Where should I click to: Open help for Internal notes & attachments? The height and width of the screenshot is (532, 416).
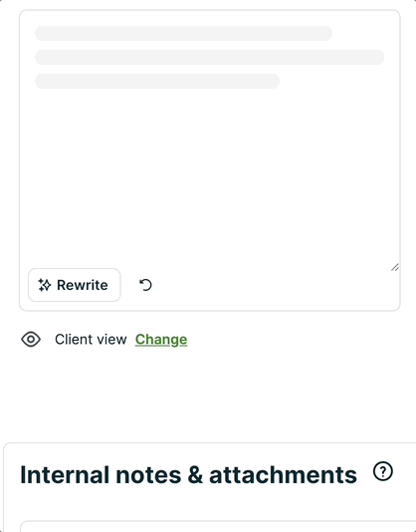coord(383,471)
